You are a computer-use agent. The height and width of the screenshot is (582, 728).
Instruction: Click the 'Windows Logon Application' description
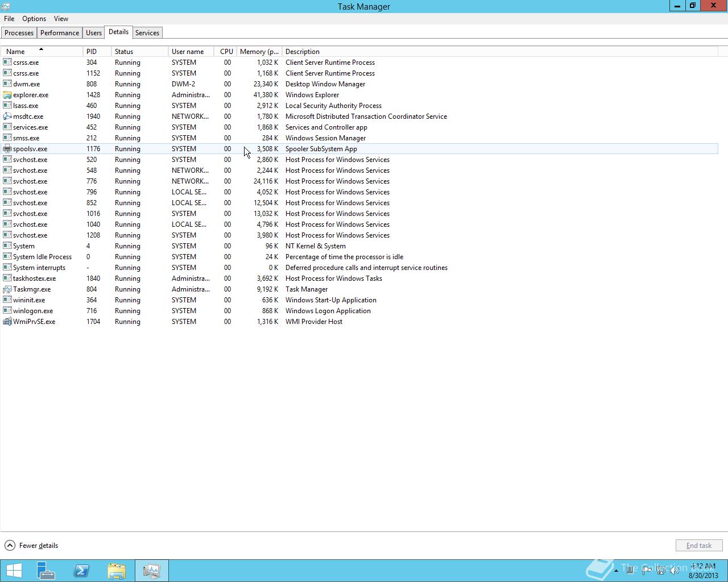pos(328,311)
